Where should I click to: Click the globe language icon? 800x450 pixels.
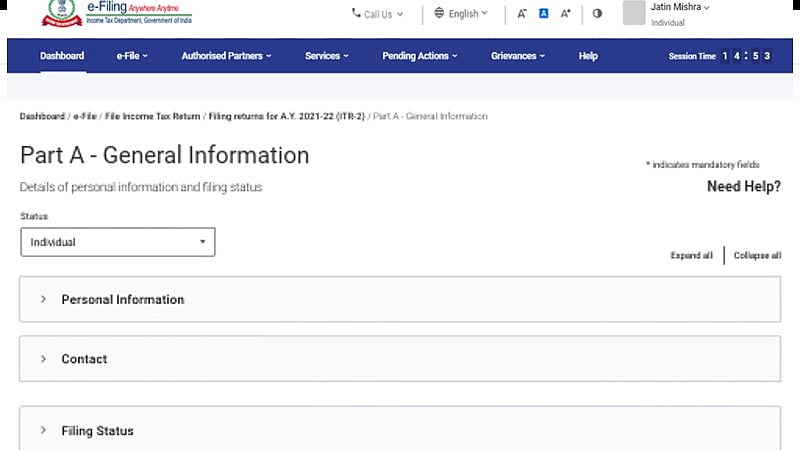[439, 14]
